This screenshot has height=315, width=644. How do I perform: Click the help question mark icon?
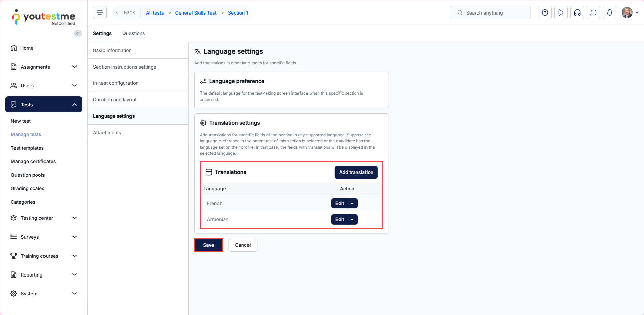pyautogui.click(x=545, y=13)
